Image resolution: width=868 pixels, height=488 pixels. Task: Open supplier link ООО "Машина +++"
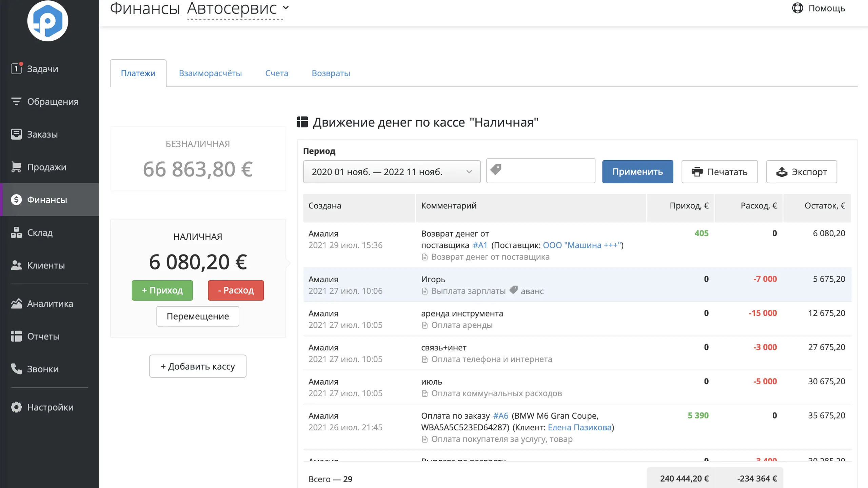tap(582, 245)
